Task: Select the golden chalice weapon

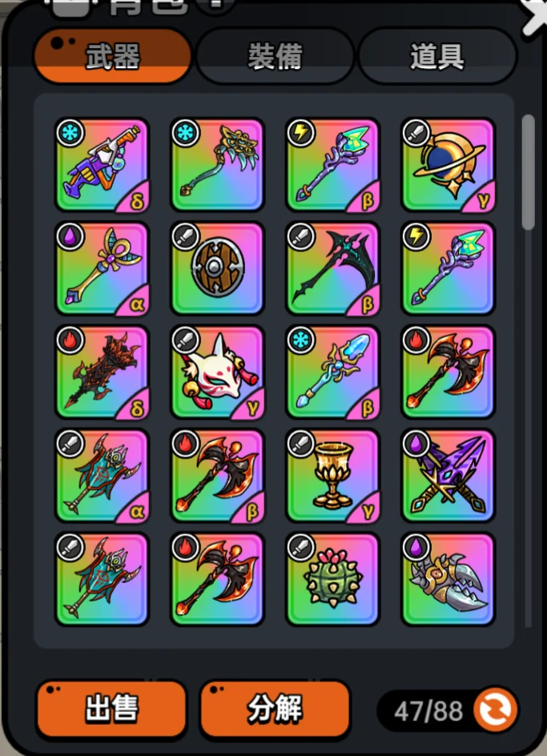Action: (333, 476)
